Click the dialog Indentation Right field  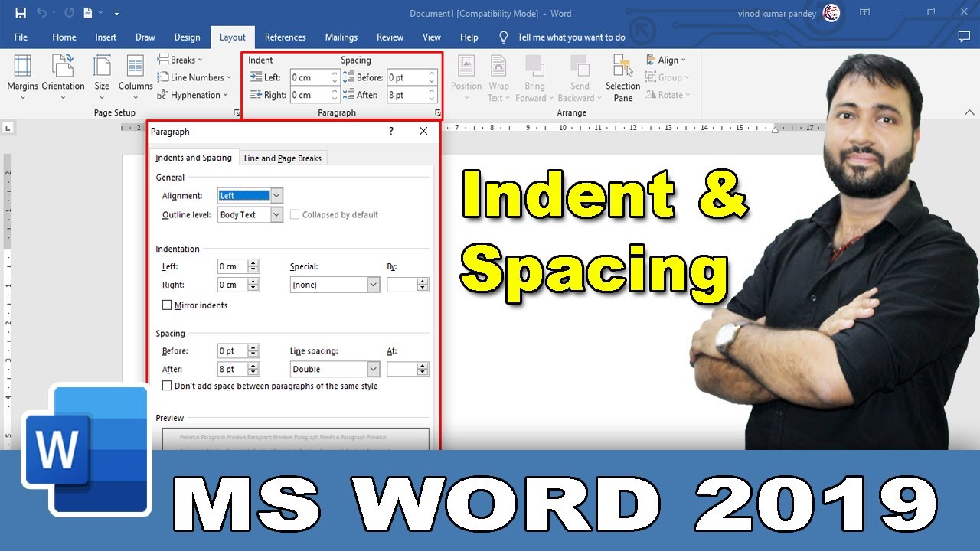(232, 285)
